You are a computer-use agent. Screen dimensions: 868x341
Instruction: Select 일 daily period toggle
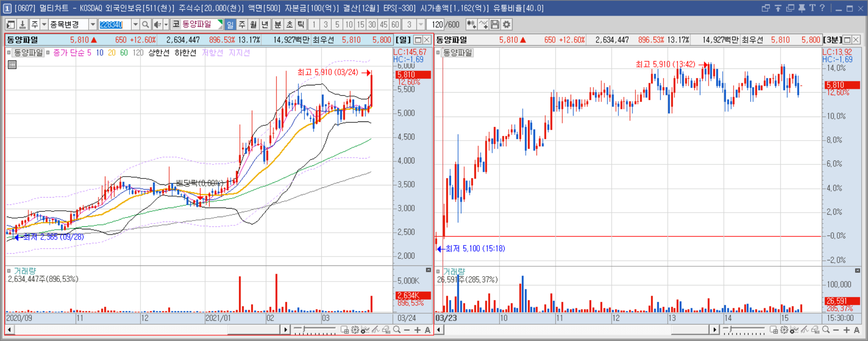(x=230, y=24)
